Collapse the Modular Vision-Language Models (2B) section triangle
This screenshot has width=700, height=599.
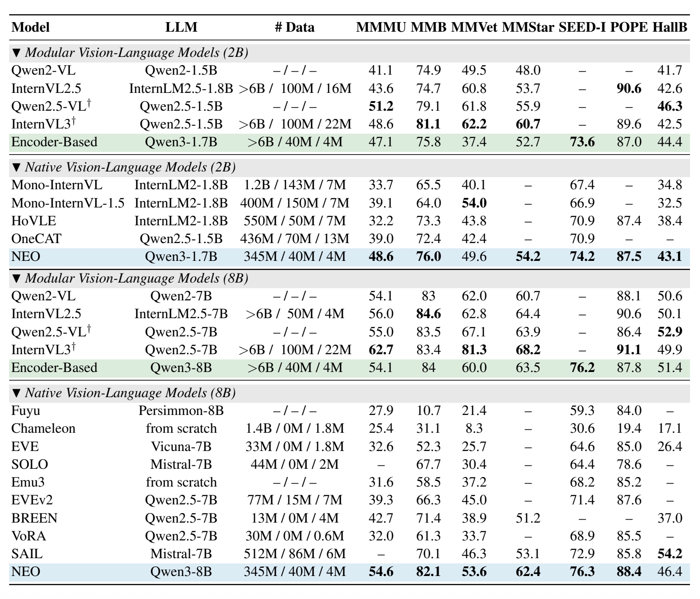point(17,53)
